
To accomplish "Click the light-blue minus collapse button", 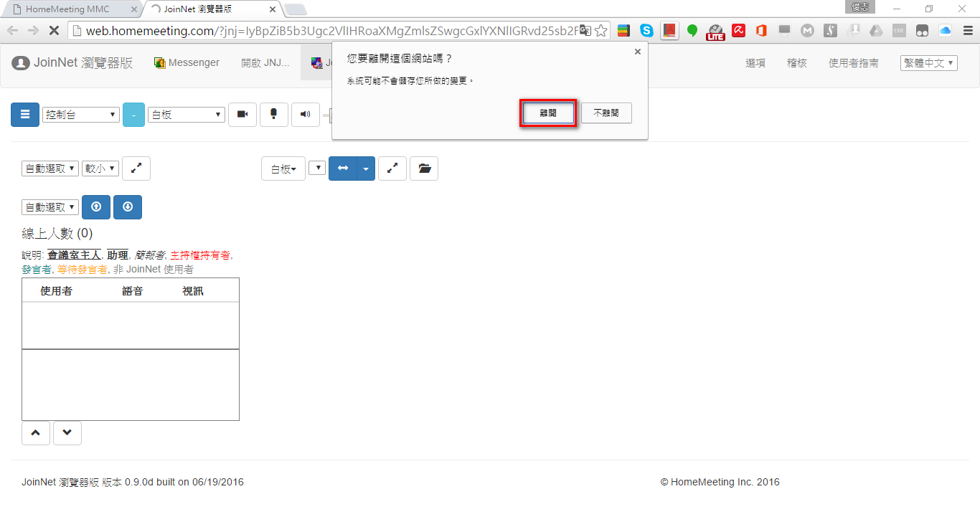I will click(x=133, y=115).
